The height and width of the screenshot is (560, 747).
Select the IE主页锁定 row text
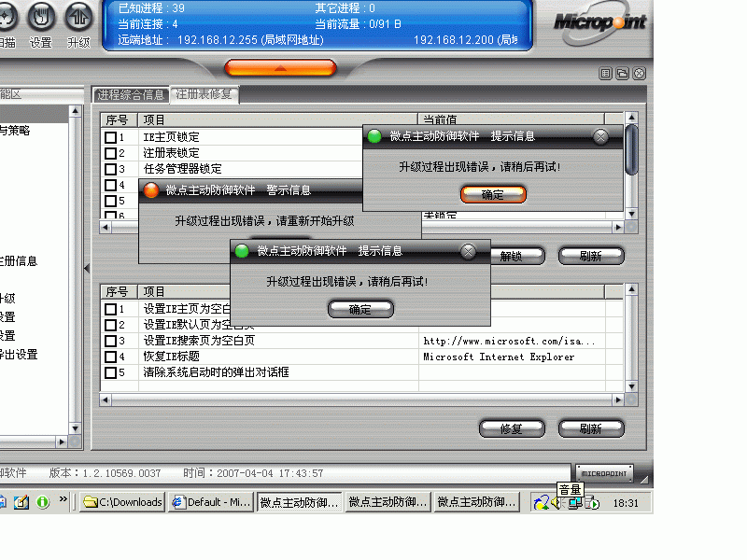[172, 137]
